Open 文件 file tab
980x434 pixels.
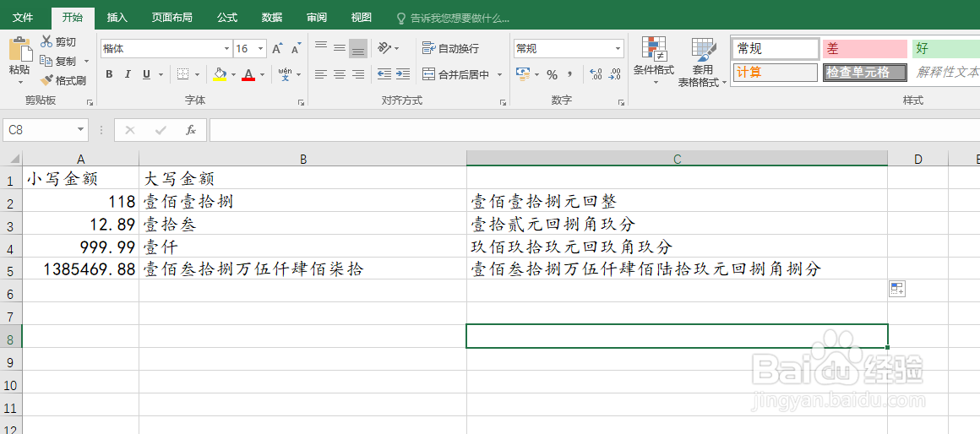23,18
